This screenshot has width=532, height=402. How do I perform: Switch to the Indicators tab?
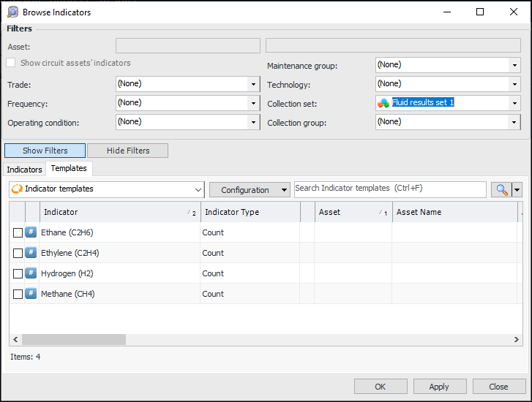pyautogui.click(x=25, y=170)
